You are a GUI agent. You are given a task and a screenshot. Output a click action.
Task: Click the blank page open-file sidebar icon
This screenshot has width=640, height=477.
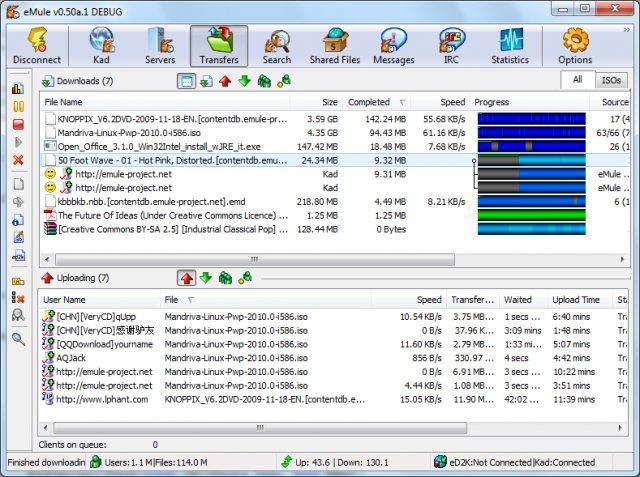[18, 184]
